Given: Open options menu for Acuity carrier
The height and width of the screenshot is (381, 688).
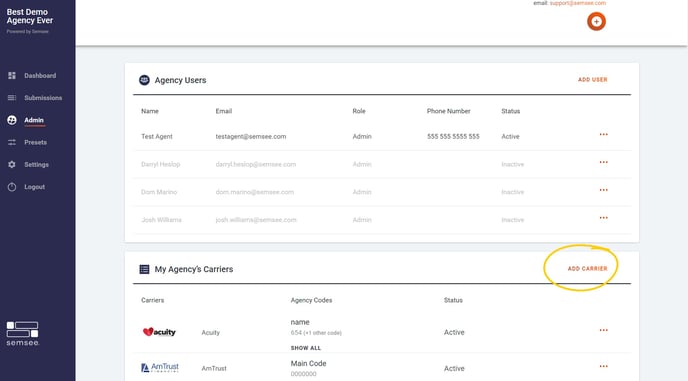Looking at the screenshot, I should [604, 330].
